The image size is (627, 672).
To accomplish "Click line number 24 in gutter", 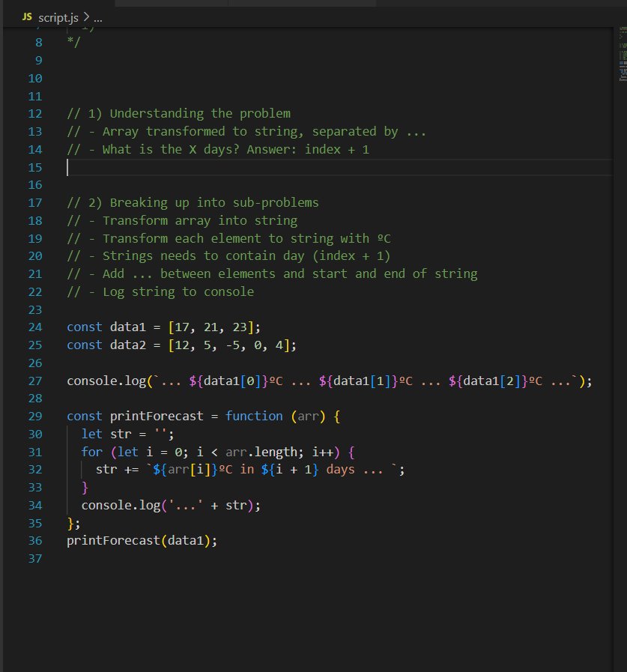I will 35,327.
